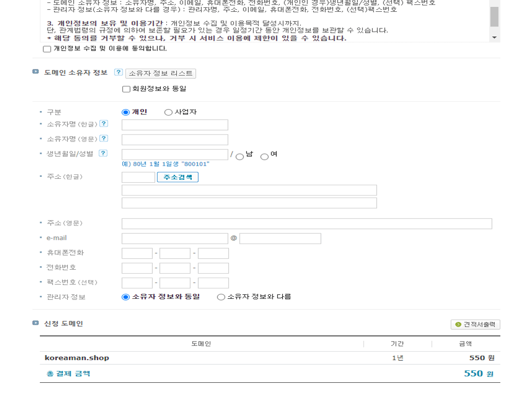The width and height of the screenshot is (532, 398).
Task: Focus the middle 휴대폰전화 number box
Action: pyautogui.click(x=175, y=254)
